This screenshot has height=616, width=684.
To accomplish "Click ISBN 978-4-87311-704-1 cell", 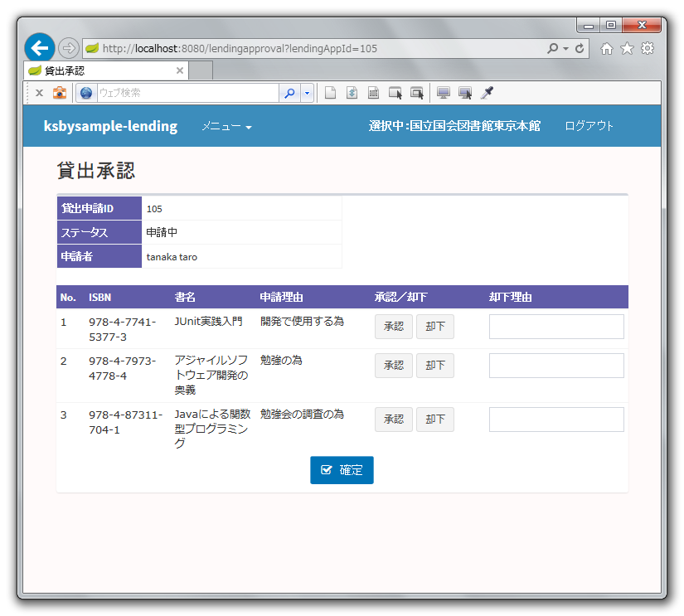I will (126, 422).
